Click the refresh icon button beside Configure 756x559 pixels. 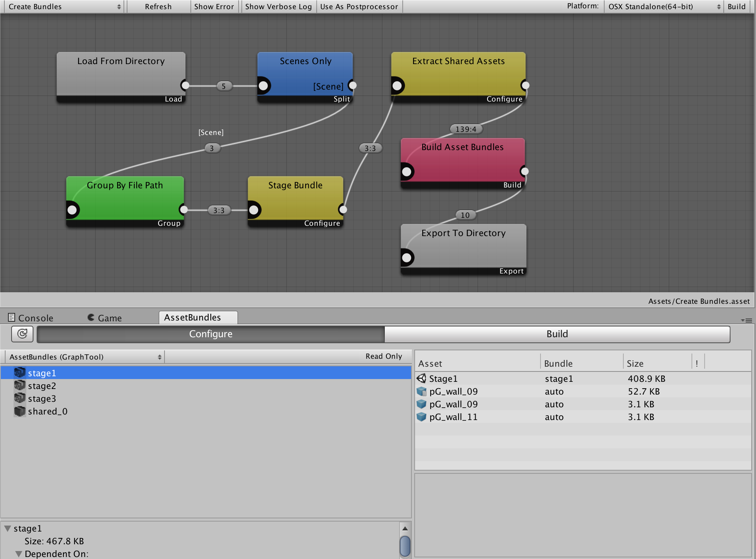click(22, 334)
